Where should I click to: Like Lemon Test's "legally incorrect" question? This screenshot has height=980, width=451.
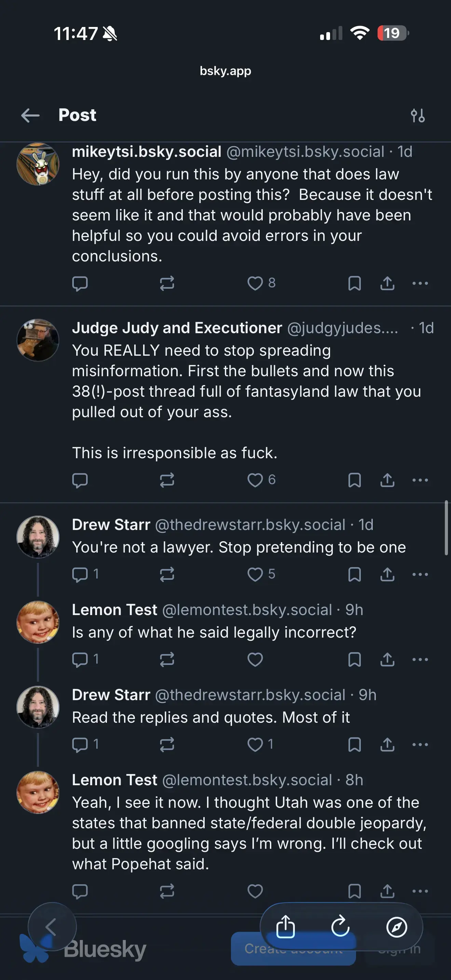(x=255, y=659)
